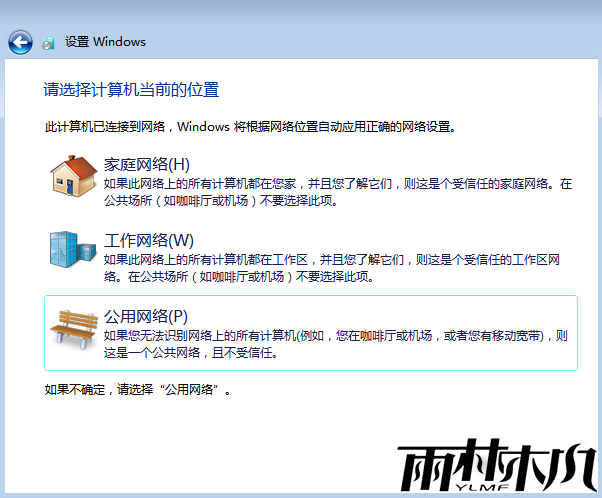Select the 家庭网络(H) title link
602x498 pixels.
[x=147, y=164]
